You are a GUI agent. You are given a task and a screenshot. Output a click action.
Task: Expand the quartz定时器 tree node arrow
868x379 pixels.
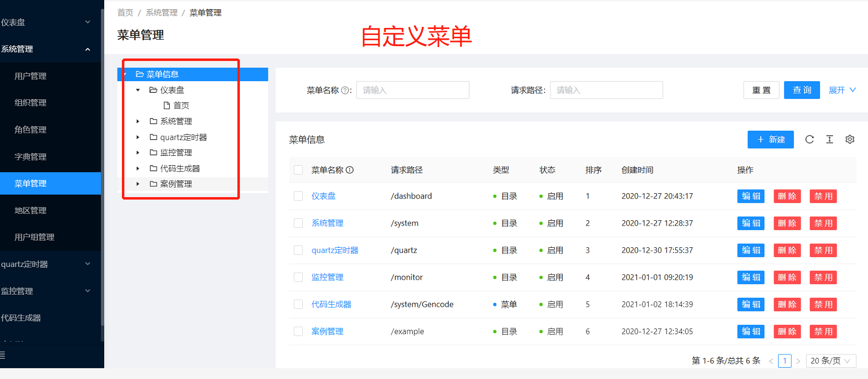[138, 137]
